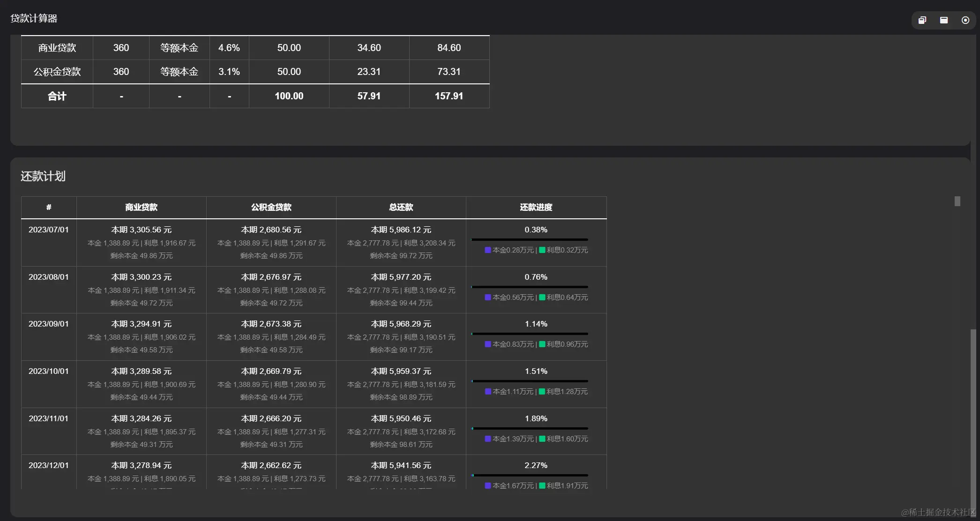Click the 还款计划 section heading

click(x=43, y=176)
